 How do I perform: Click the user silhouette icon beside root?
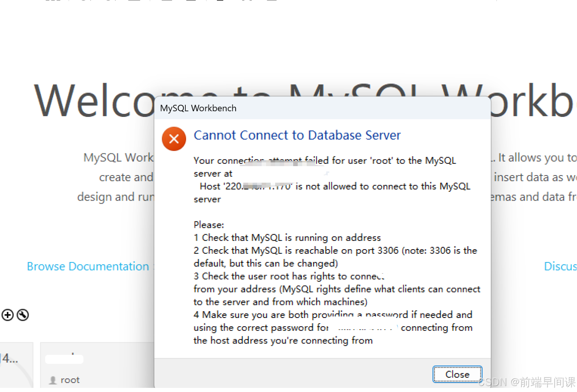[x=53, y=380]
